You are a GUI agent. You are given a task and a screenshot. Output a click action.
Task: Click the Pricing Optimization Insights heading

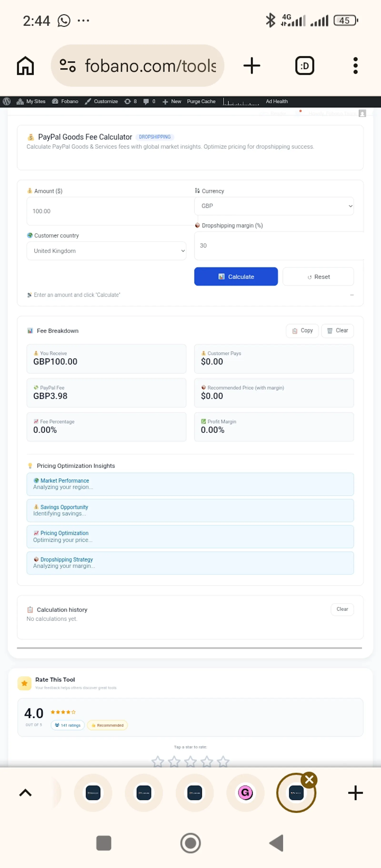pos(76,466)
